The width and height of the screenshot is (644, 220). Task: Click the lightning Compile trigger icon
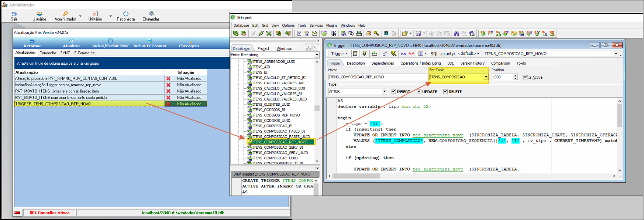[x=365, y=54]
